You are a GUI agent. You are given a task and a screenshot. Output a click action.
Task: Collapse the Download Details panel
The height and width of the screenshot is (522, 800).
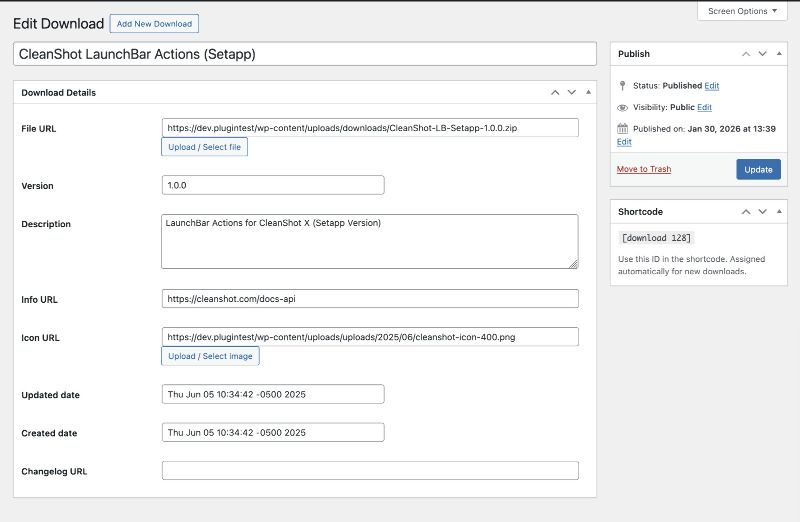588,92
